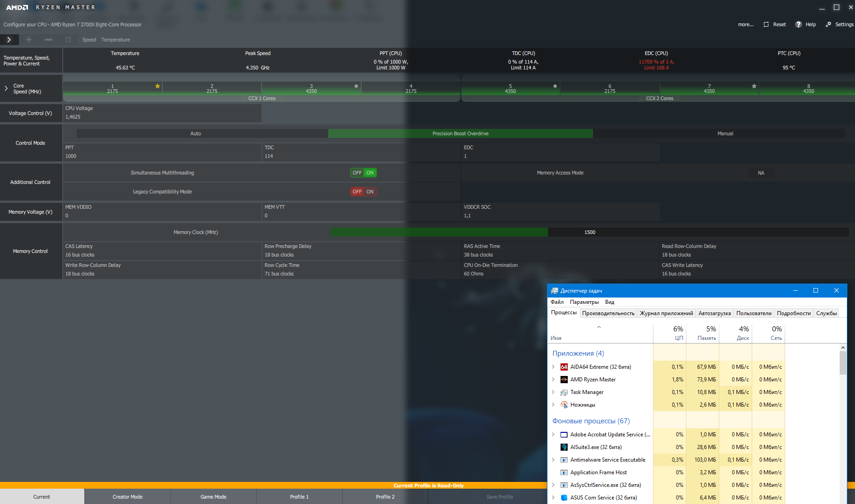Screen dimensions: 855x504
Task: Expand the Task Manager process row
Action: pyautogui.click(x=553, y=392)
